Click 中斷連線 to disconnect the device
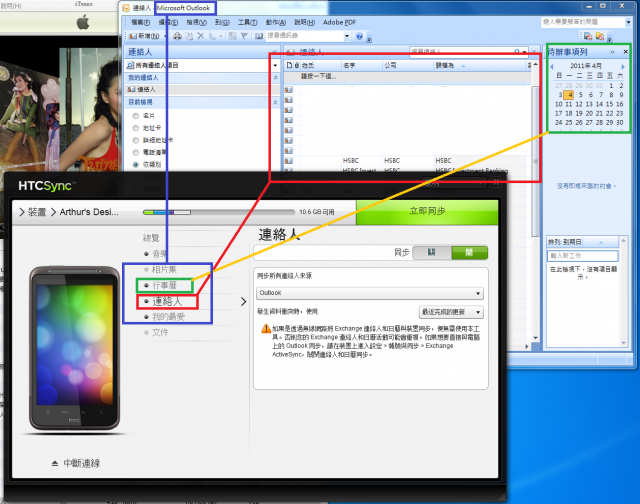The width and height of the screenshot is (640, 504). (x=81, y=463)
